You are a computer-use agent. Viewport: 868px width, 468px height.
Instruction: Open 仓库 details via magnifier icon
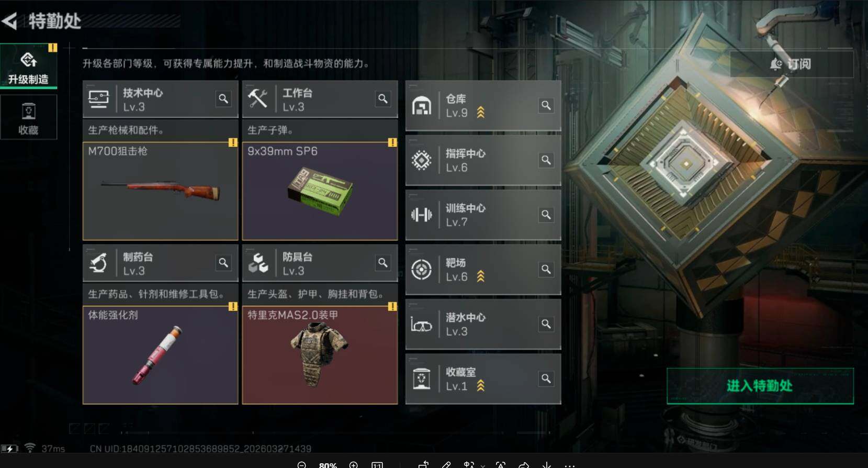pyautogui.click(x=546, y=105)
